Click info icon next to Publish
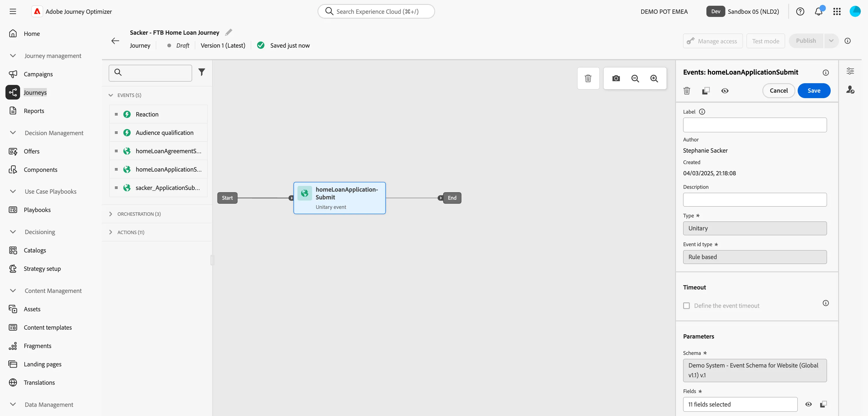 tap(848, 41)
